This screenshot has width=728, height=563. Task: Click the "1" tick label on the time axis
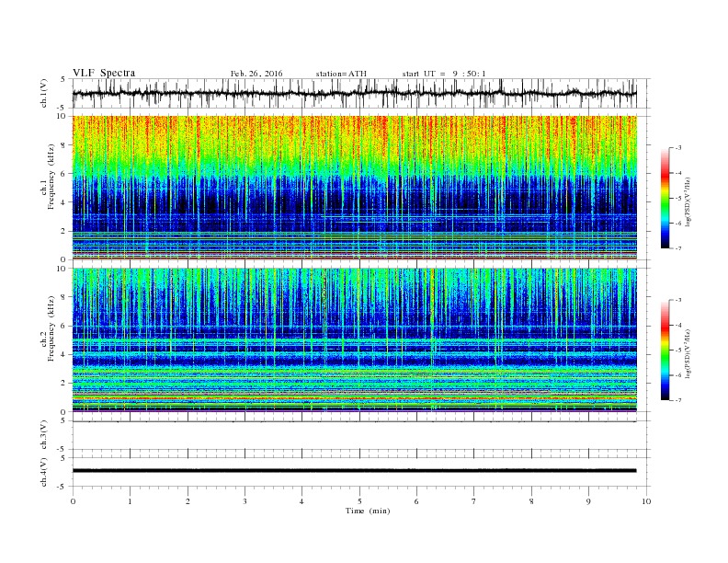pos(130,501)
